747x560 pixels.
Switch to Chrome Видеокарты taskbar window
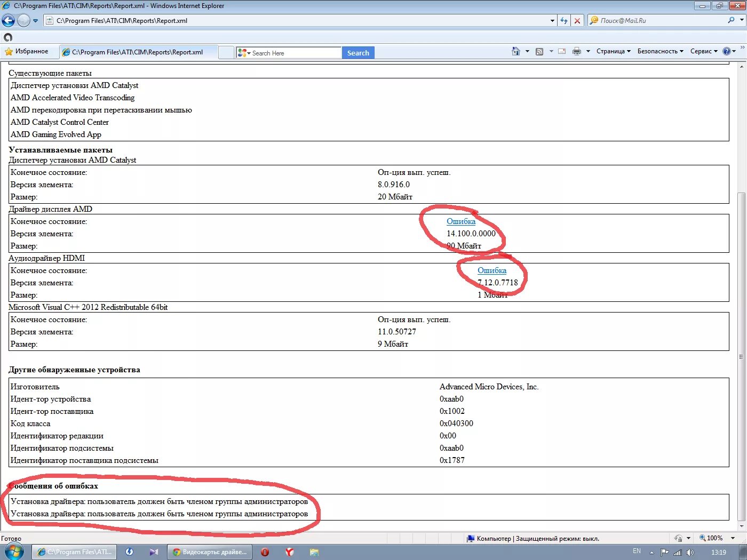[x=210, y=552]
